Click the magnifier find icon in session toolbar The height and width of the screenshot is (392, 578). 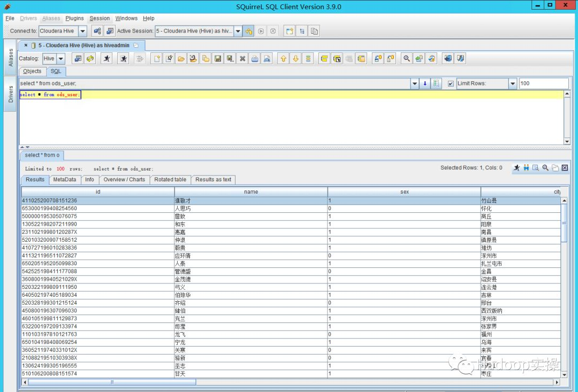click(x=407, y=59)
